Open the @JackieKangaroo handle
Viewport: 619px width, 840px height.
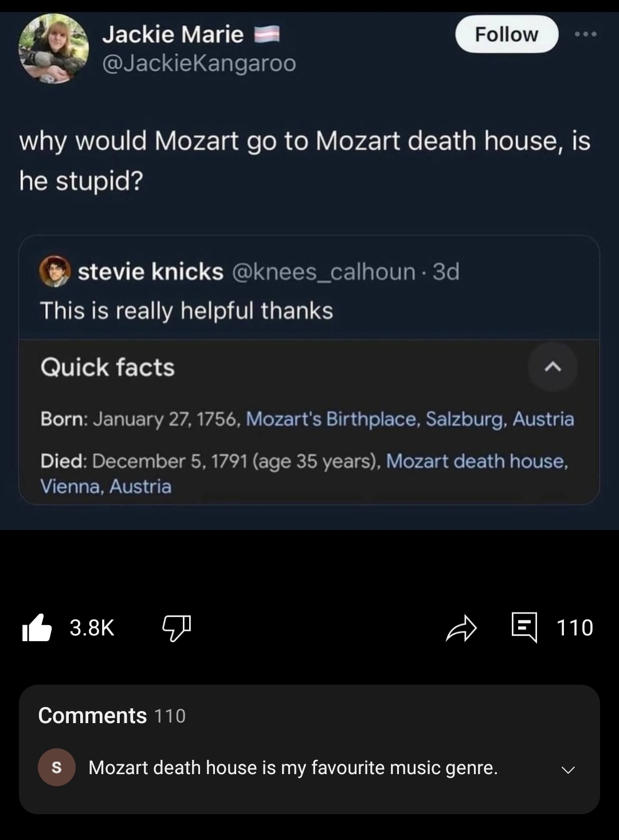point(199,63)
